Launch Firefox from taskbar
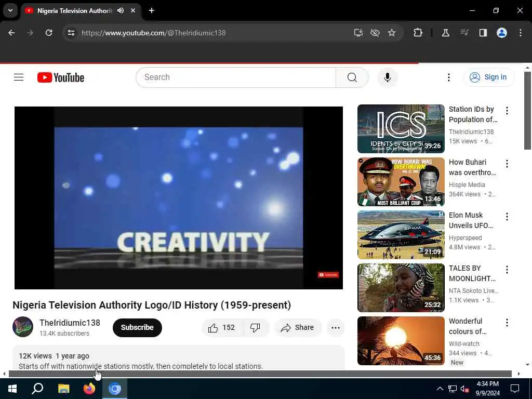 coord(89,389)
